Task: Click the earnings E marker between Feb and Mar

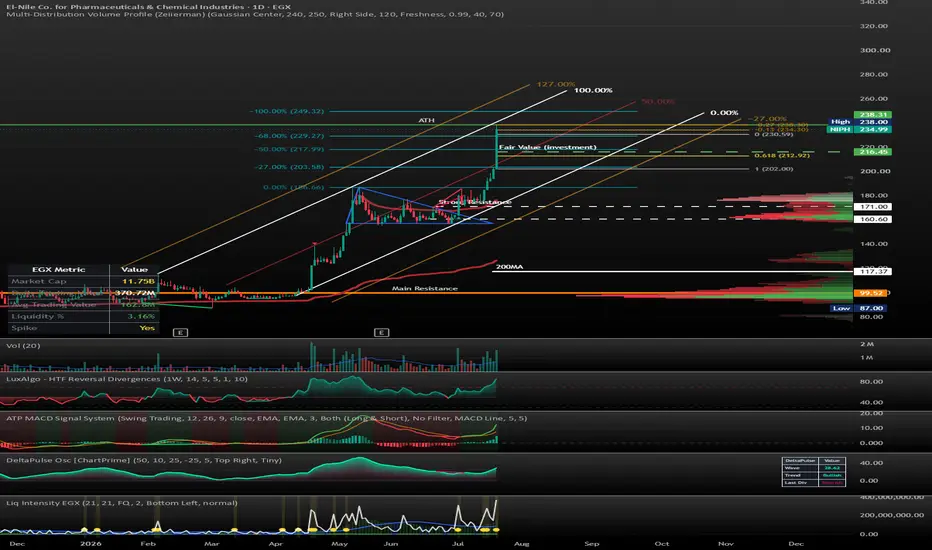Action: [x=180, y=332]
